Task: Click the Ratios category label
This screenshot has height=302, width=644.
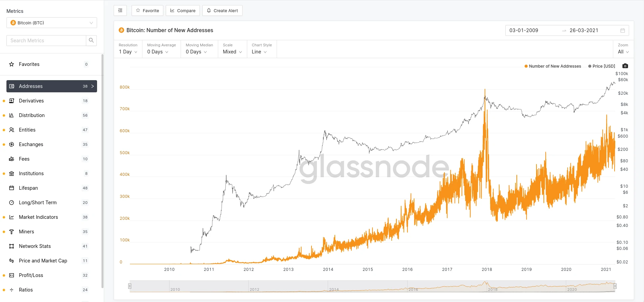Action: [x=26, y=290]
